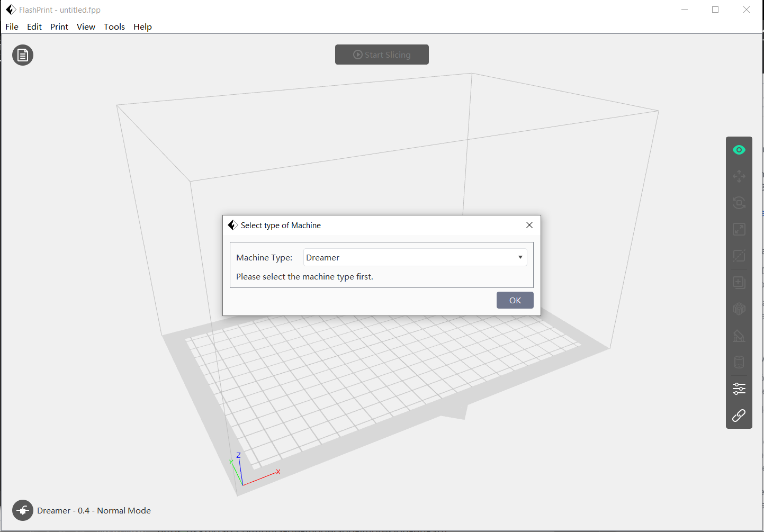The height and width of the screenshot is (532, 764).
Task: Toggle the View eye icon
Action: click(x=739, y=150)
